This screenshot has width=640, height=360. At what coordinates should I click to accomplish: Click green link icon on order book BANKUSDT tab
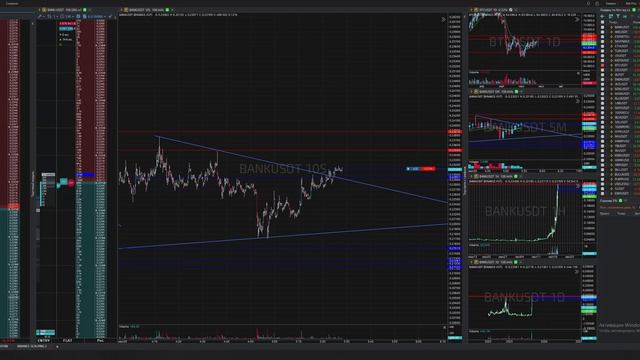coord(84,10)
